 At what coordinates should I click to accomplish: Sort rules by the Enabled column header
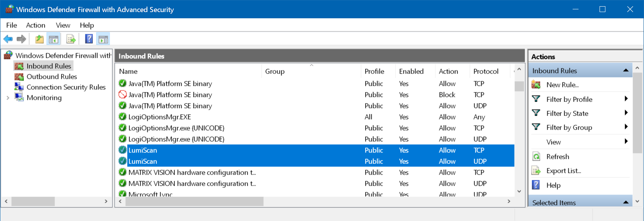[x=415, y=71]
